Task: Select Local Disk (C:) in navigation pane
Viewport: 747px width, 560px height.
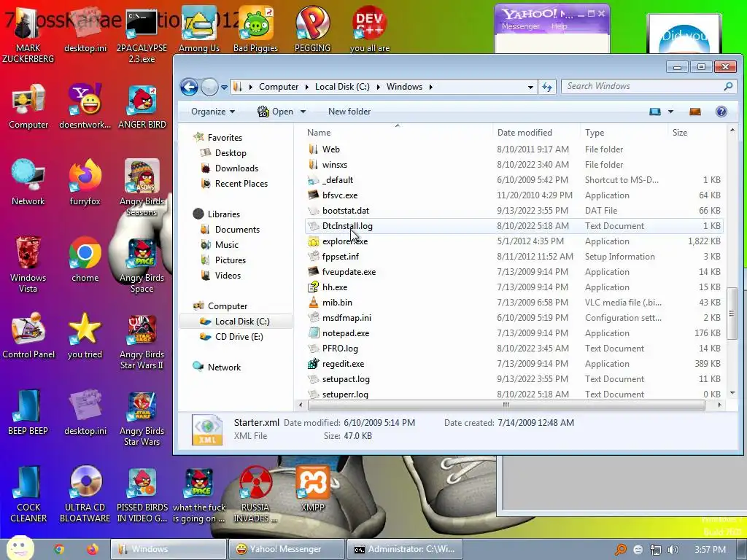Action: point(236,322)
